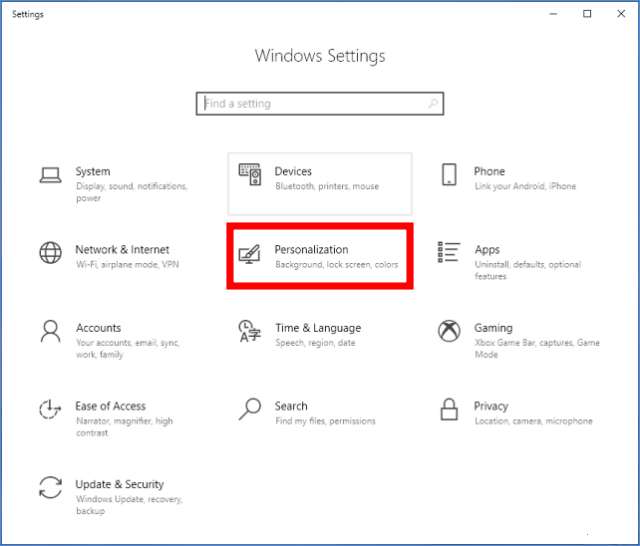
Task: Open the System laptop icon
Action: [x=51, y=175]
